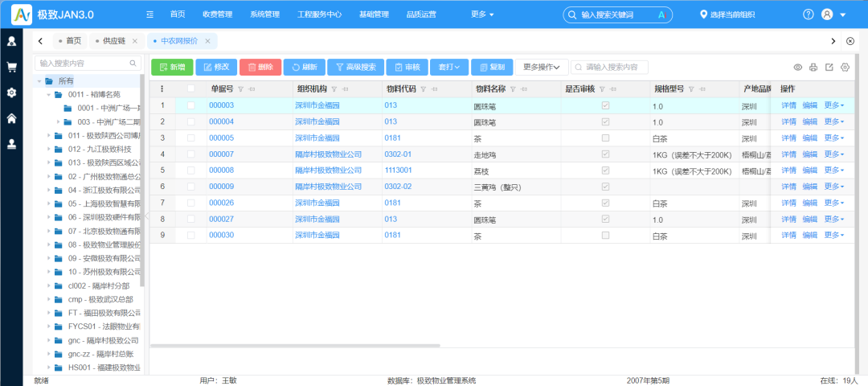The width and height of the screenshot is (868, 386).
Task: Expand the cmp - 极致武汉总部 tree node
Action: 49,300
